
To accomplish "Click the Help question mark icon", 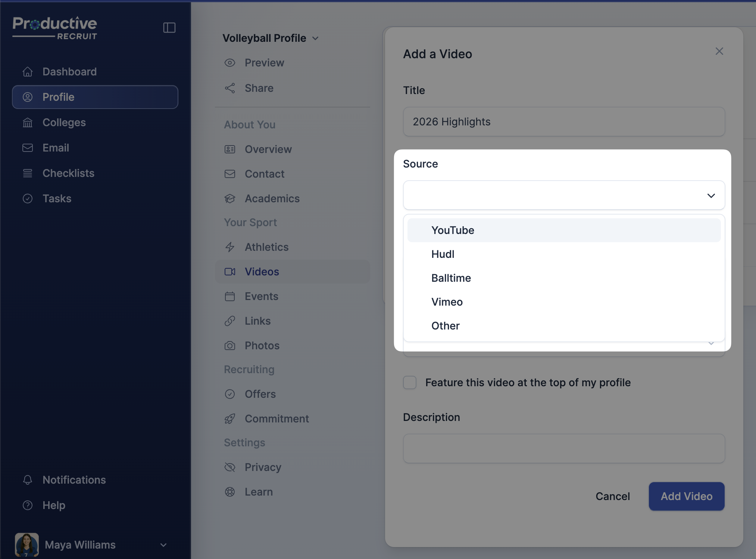I will [28, 505].
